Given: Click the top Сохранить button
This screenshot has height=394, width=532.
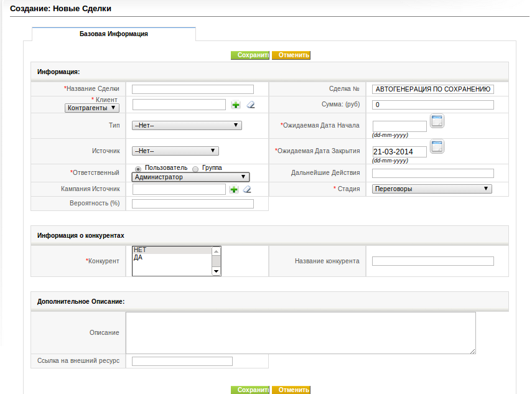Looking at the screenshot, I should tap(250, 55).
